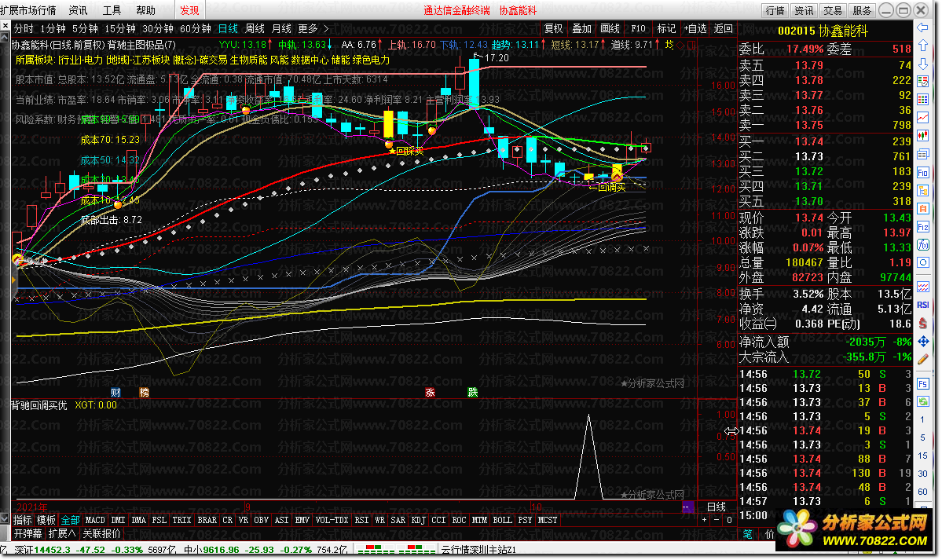Switch to 15-minute period via sidebar 15
Screen dimensions: 942x560
[923, 456]
